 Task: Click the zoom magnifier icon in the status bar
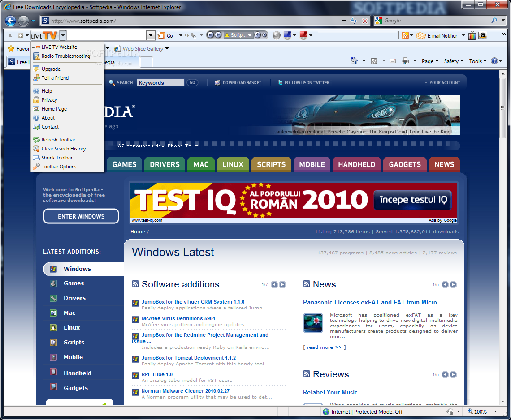470,411
